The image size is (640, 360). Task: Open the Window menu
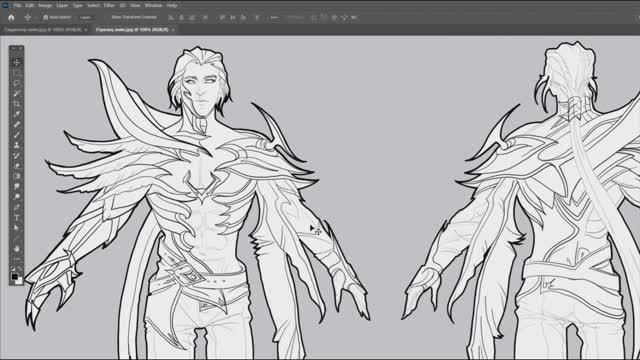153,5
